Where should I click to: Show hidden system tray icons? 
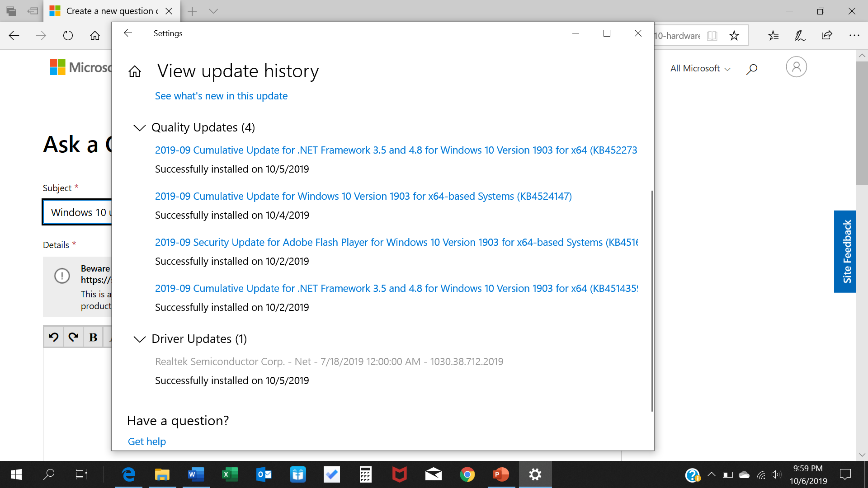(711, 474)
